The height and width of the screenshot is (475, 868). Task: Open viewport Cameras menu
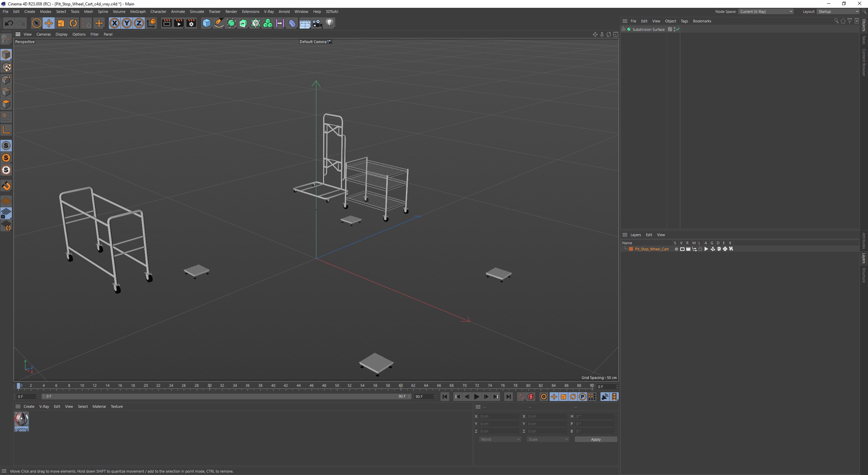[43, 34]
